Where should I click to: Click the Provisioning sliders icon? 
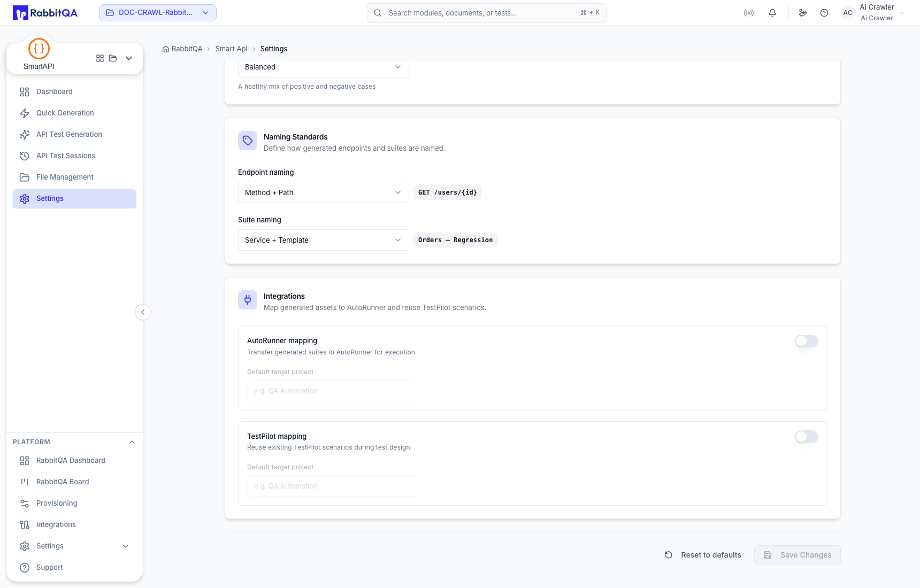point(25,504)
